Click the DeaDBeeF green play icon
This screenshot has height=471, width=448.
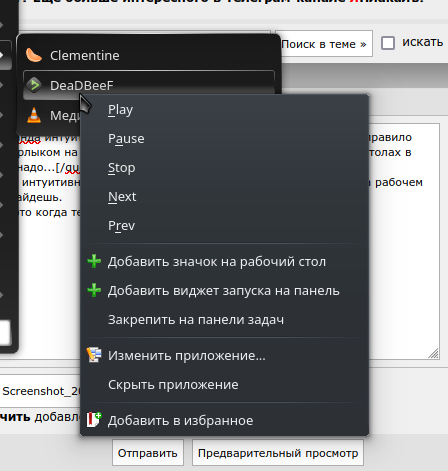34,85
